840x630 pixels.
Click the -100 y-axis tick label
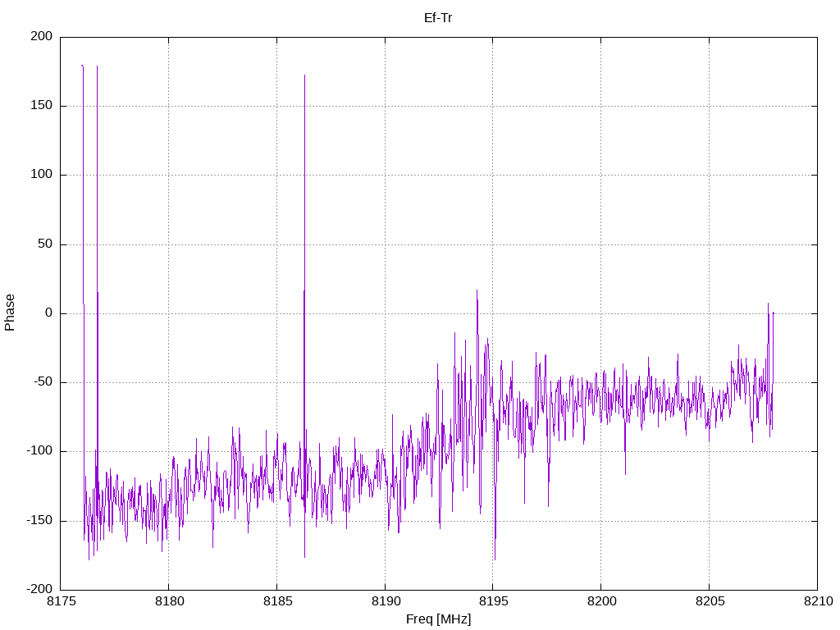(x=39, y=451)
